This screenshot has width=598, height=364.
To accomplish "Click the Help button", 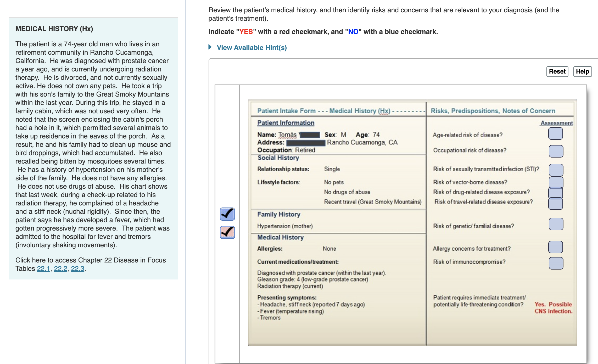I will (582, 71).
